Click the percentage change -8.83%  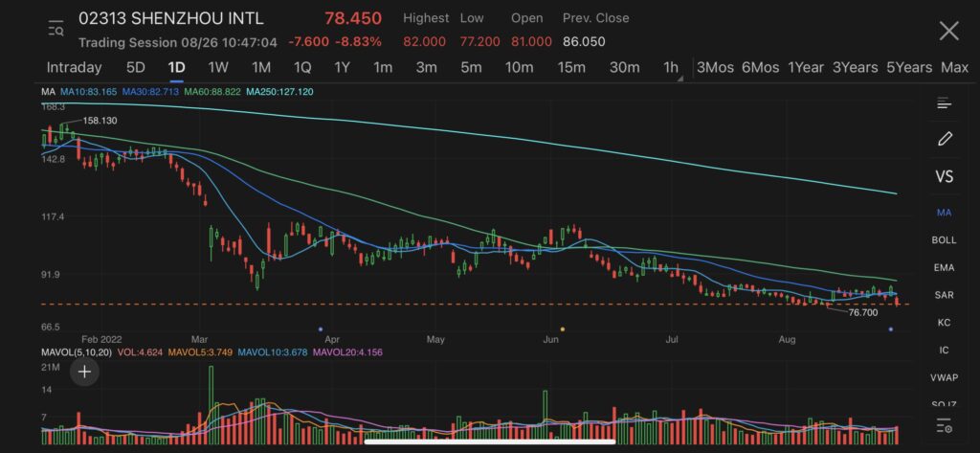(x=358, y=42)
